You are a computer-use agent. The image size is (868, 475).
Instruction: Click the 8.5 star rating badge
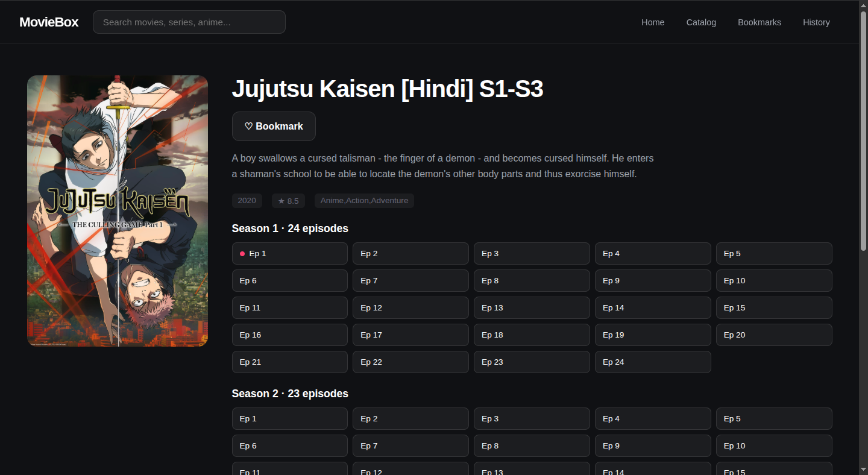pos(288,201)
